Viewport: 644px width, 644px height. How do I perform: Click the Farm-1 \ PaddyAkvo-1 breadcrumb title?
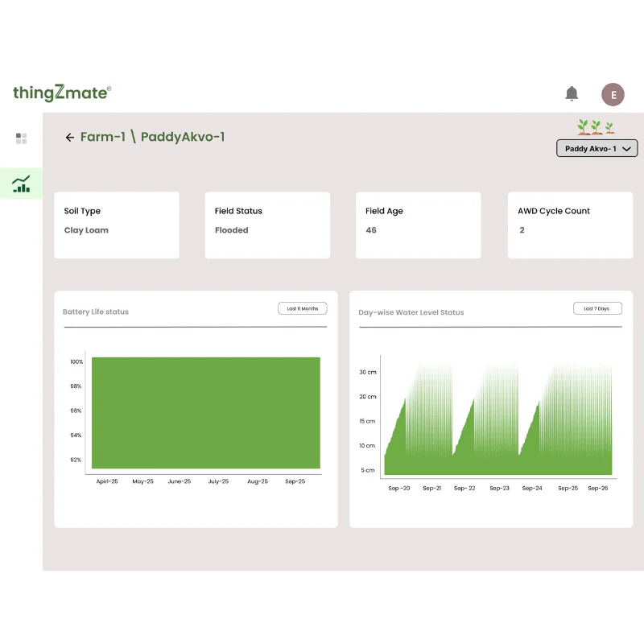152,137
